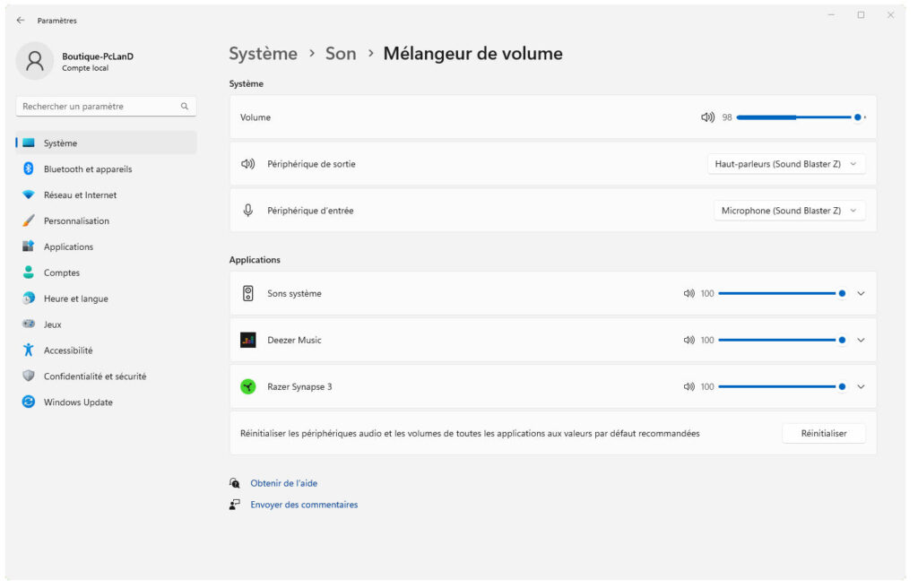Expand the Sons système options chevron
Viewport: 918px width, 588px height.
click(x=861, y=293)
